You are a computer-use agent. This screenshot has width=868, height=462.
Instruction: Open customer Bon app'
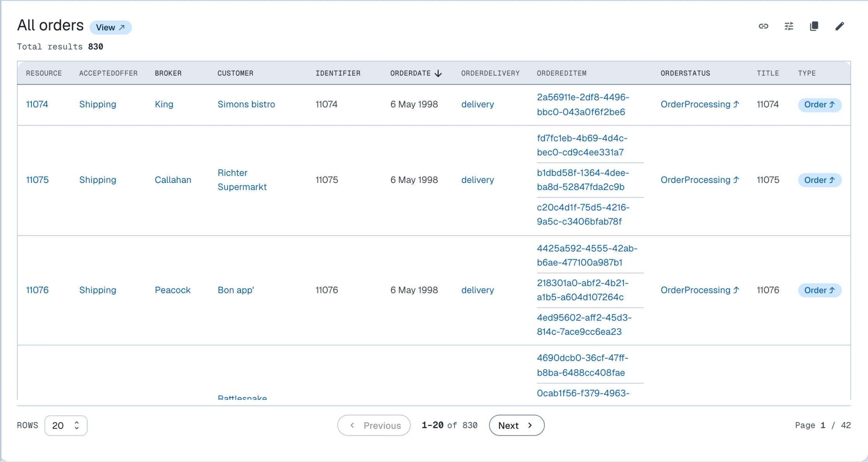coord(236,290)
